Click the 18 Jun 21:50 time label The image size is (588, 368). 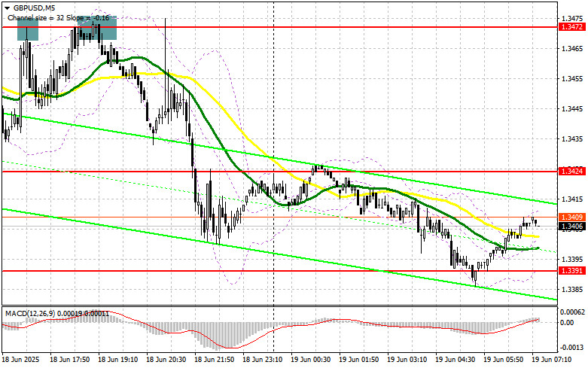214,360
